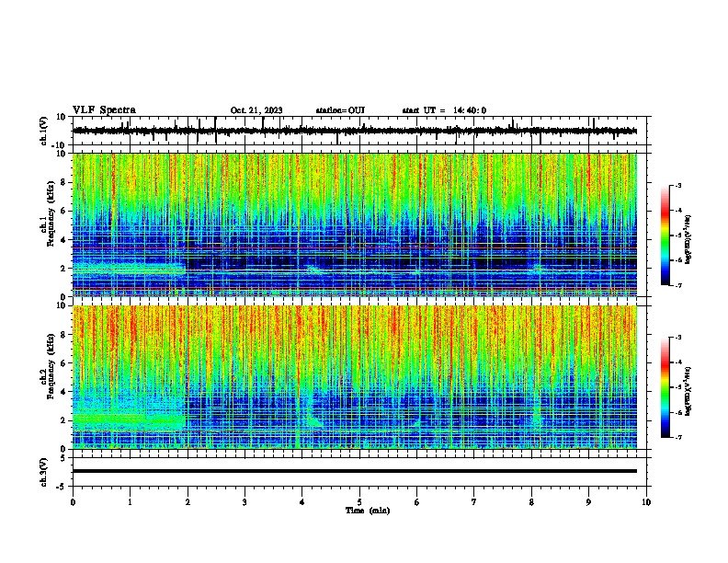Click the 'start UT = 14:40:0' text
The height and width of the screenshot is (563, 728).
[444, 110]
